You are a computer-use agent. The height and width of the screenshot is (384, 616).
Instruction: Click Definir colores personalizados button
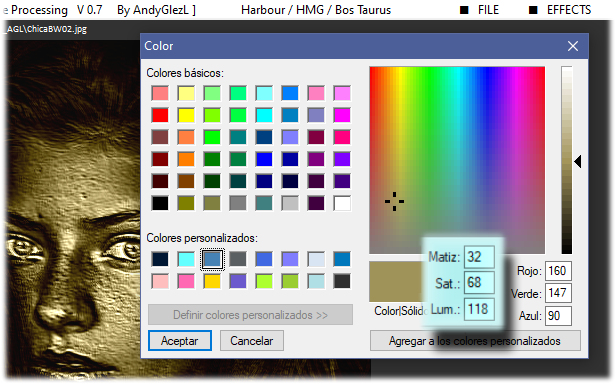pos(250,315)
